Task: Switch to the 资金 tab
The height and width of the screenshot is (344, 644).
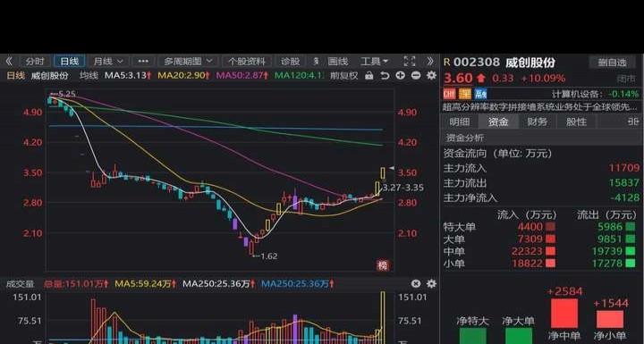Action: click(498, 122)
